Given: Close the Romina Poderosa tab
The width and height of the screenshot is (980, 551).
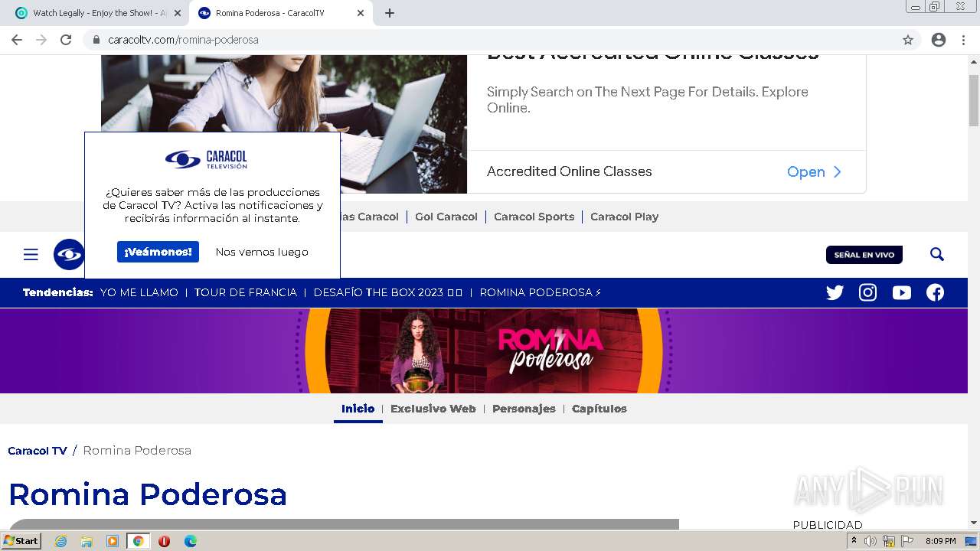Looking at the screenshot, I should pos(361,13).
